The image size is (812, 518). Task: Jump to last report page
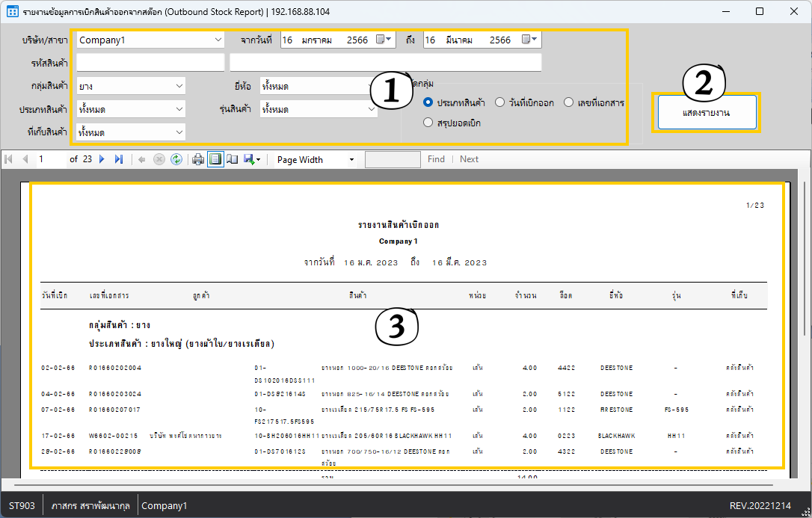pyautogui.click(x=118, y=159)
